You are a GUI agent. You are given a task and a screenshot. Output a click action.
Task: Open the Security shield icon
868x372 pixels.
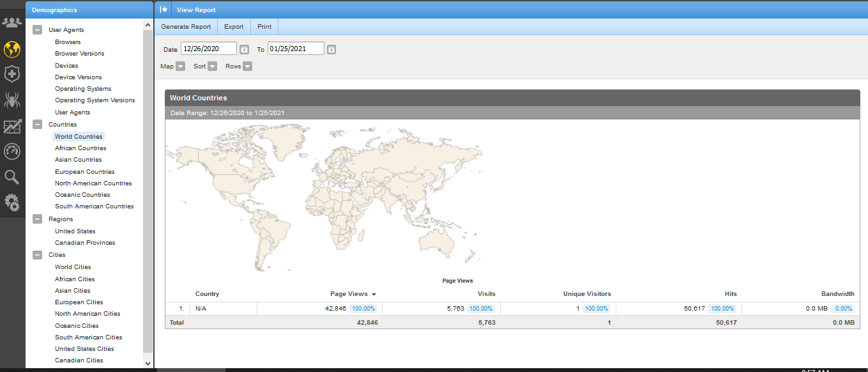12,74
